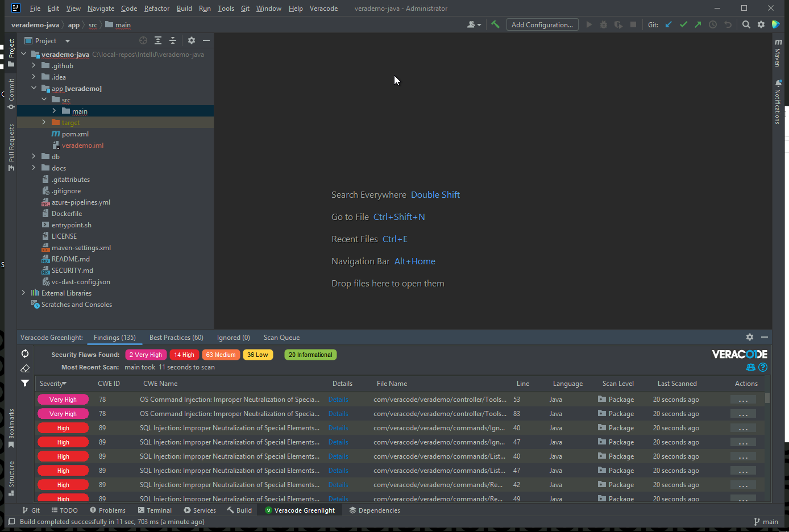Click Select Opened File locate icon
The image size is (789, 532).
tap(143, 40)
